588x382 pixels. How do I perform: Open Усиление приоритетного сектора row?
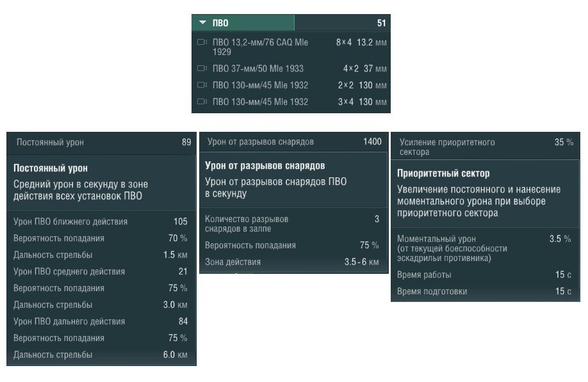pos(486,147)
